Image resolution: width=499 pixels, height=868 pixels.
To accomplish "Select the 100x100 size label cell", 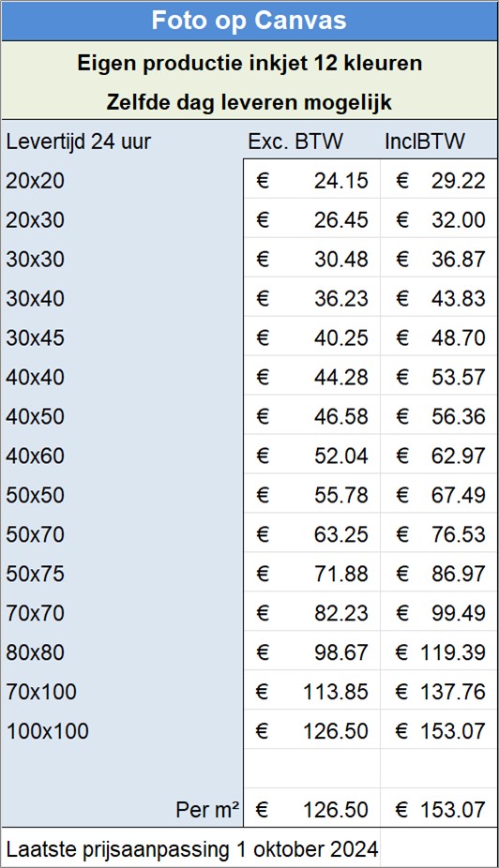I will [122, 730].
